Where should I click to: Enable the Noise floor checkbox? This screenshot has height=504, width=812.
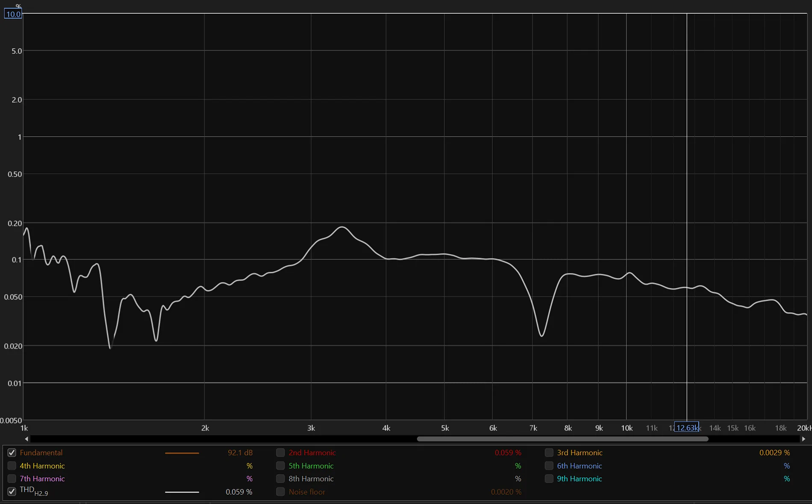pos(280,492)
